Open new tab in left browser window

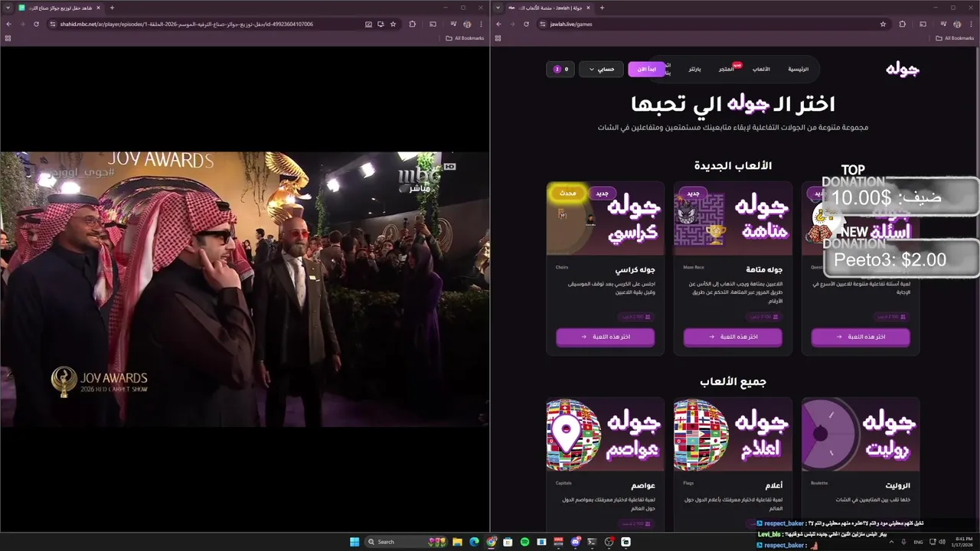coord(112,8)
